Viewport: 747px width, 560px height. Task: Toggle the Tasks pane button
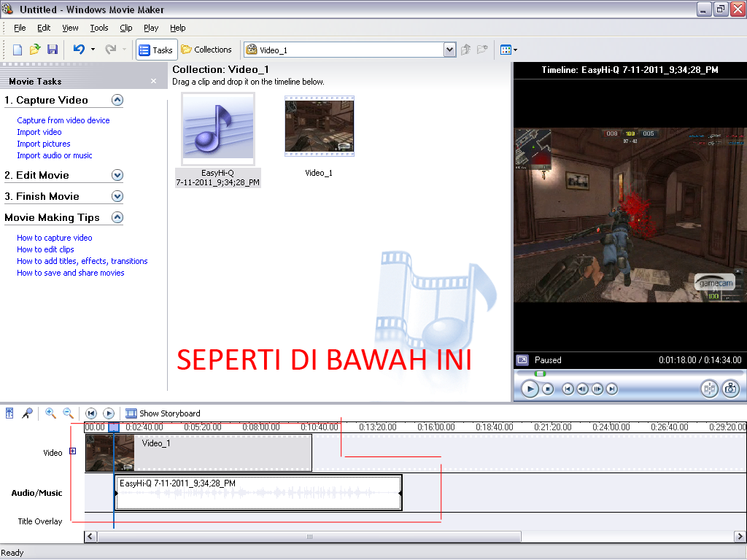tap(156, 50)
